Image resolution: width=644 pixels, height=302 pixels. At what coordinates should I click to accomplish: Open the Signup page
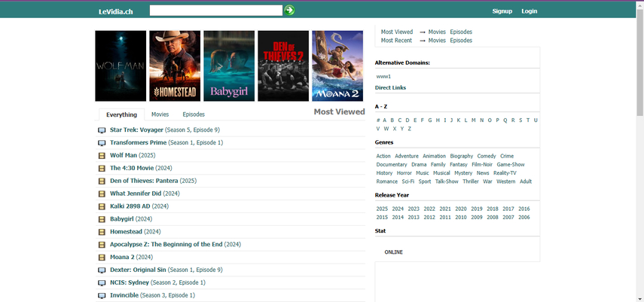pyautogui.click(x=502, y=11)
